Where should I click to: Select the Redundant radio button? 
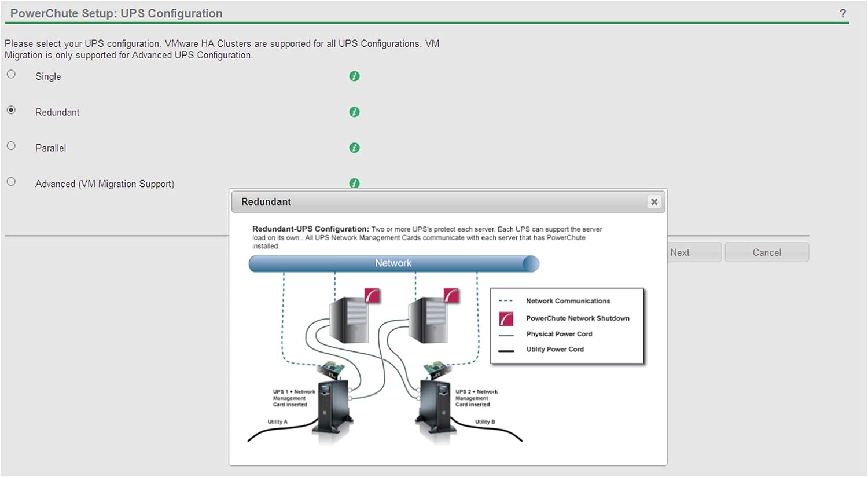(11, 110)
